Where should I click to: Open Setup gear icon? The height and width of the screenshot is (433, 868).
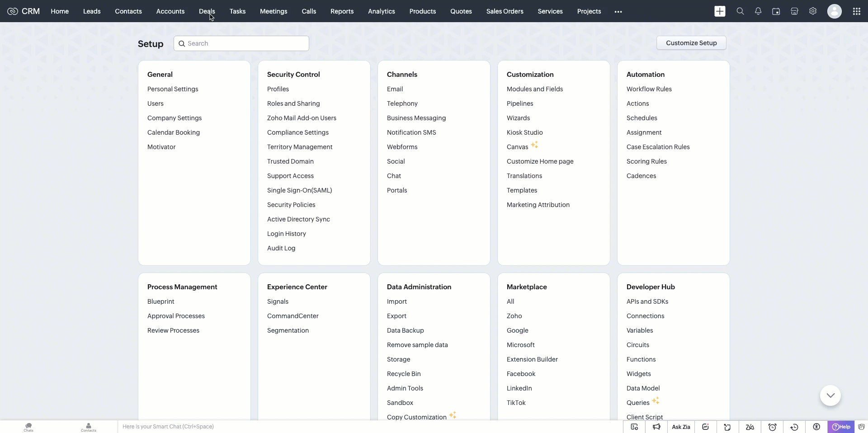pos(813,11)
